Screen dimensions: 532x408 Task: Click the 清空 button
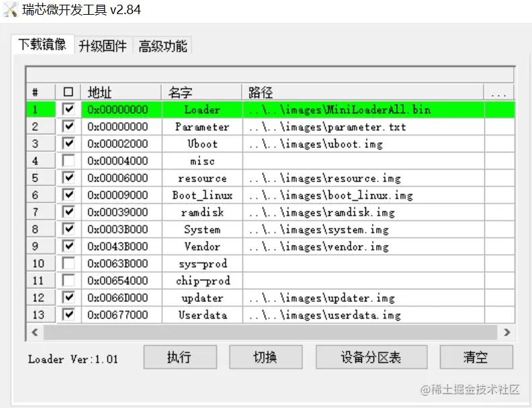(x=476, y=357)
